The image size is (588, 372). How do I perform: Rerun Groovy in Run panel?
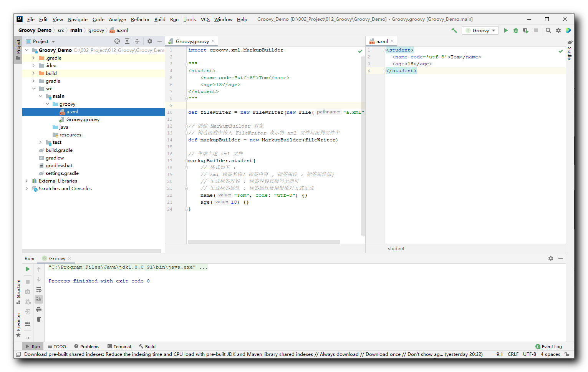(x=28, y=269)
